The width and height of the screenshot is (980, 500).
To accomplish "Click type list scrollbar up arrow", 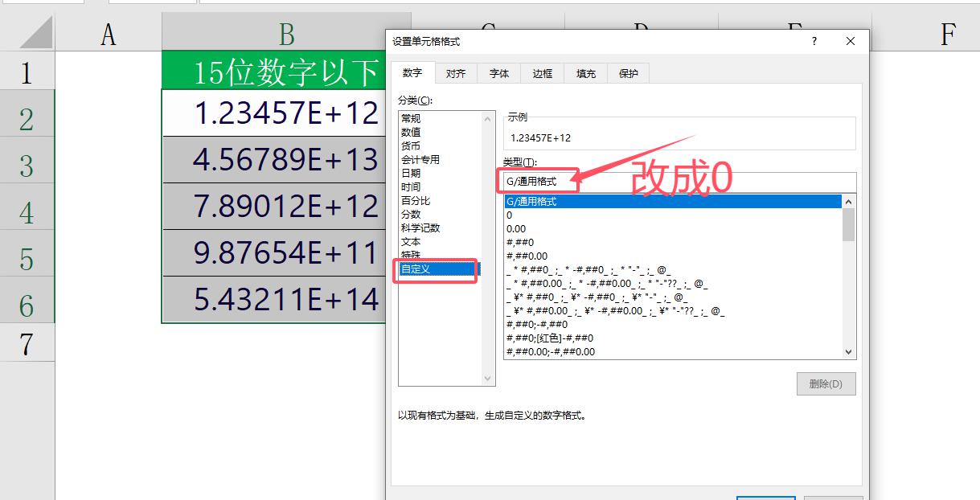I will (x=849, y=202).
